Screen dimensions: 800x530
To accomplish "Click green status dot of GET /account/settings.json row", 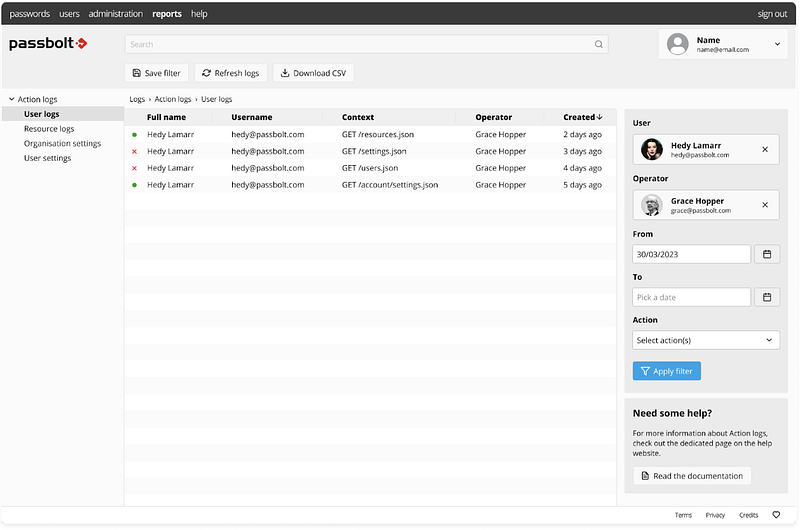I will pyautogui.click(x=134, y=185).
